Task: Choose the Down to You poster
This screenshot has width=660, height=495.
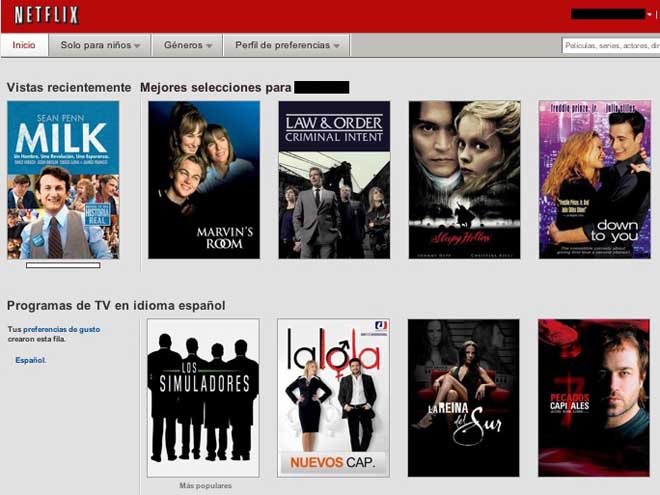Action: pos(594,179)
